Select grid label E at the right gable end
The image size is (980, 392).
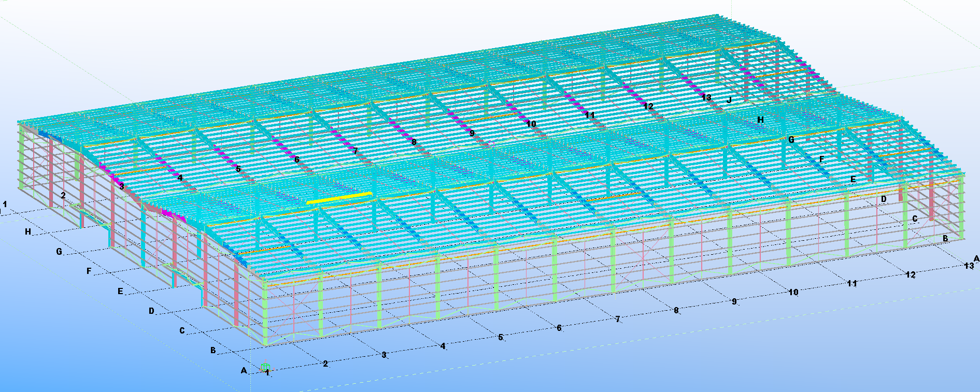853,180
